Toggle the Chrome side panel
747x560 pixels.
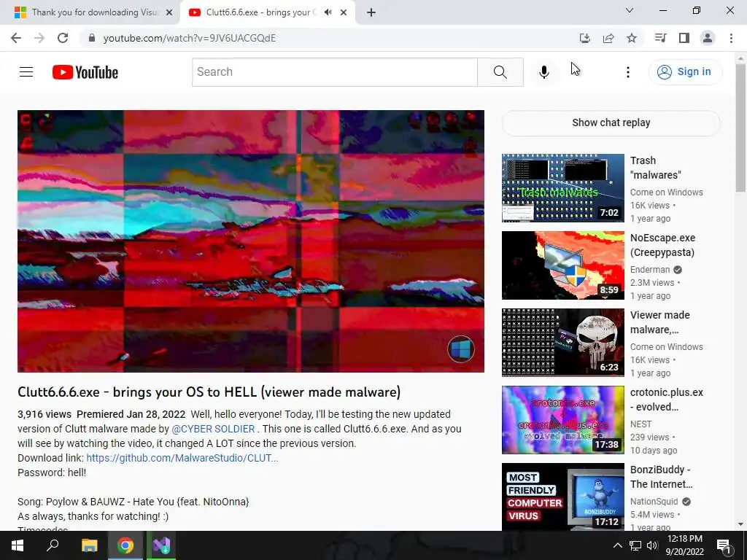tap(684, 38)
